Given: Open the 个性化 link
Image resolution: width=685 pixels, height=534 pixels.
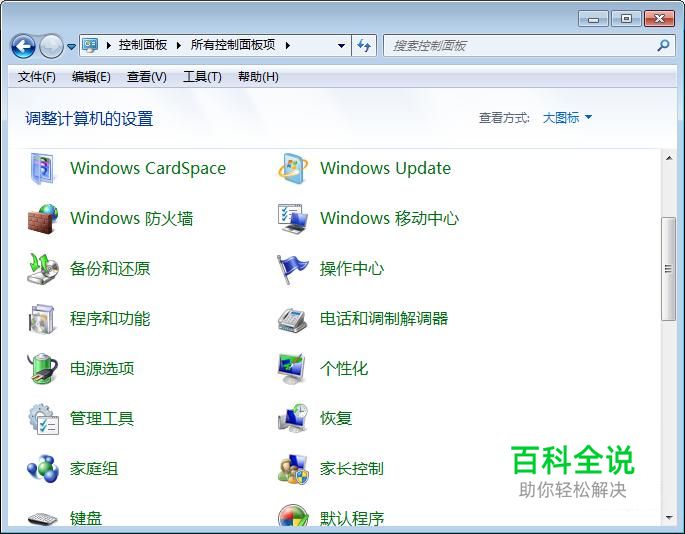Looking at the screenshot, I should [344, 368].
